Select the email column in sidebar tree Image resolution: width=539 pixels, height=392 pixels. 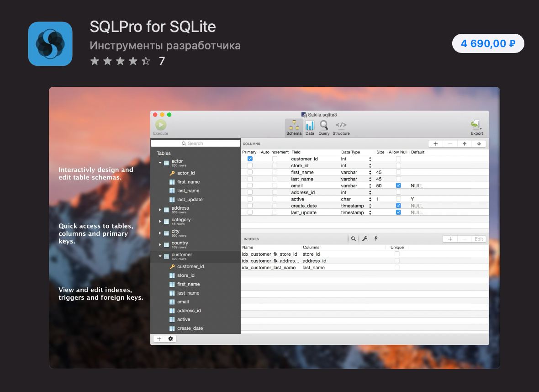183,302
